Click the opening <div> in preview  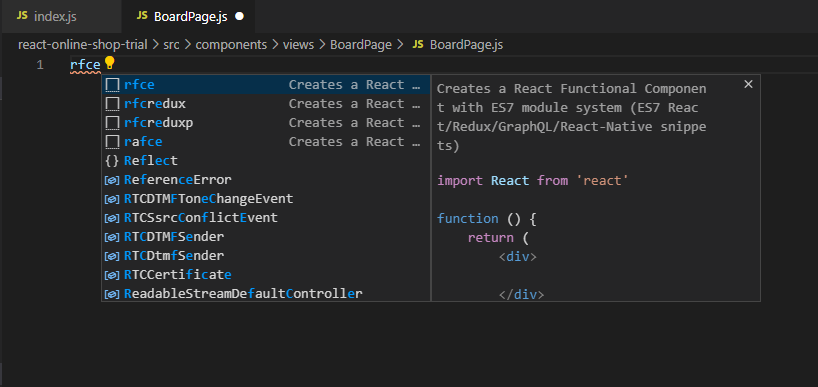pos(518,257)
